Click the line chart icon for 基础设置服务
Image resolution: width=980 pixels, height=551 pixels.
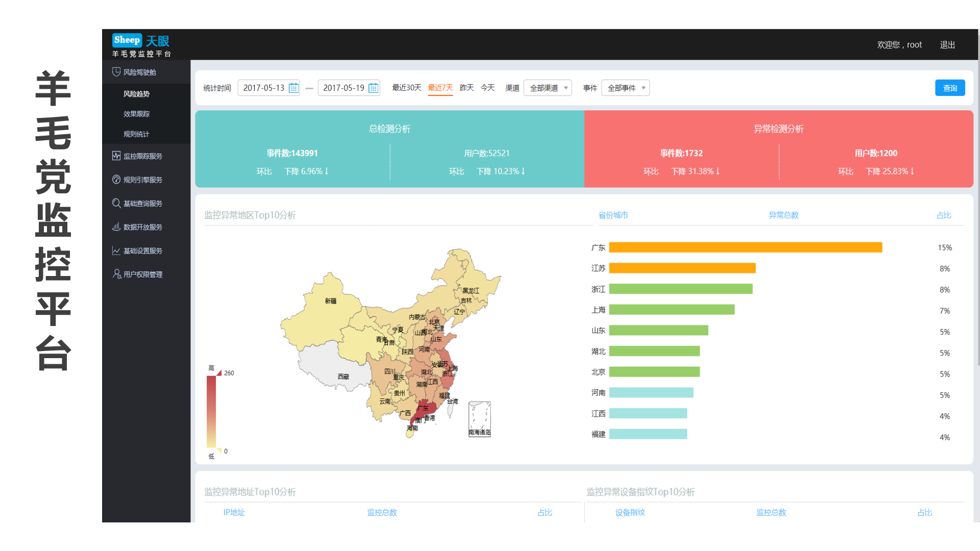[116, 251]
